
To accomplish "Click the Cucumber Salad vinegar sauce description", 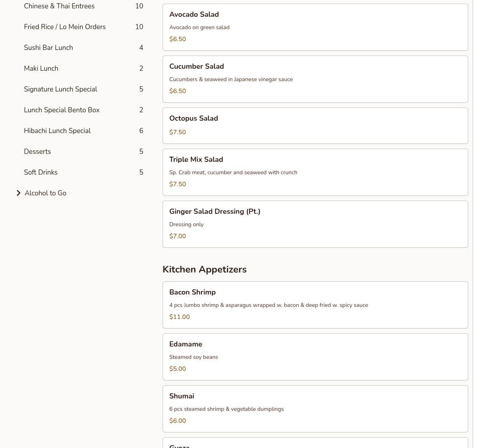I will click(231, 79).
